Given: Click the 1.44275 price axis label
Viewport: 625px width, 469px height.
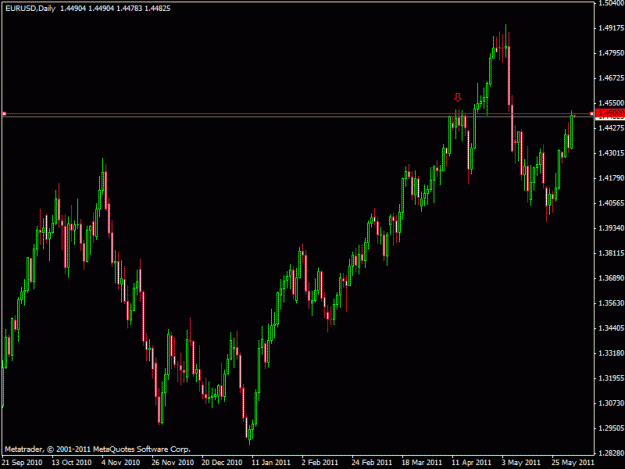Looking at the screenshot, I should (x=611, y=128).
